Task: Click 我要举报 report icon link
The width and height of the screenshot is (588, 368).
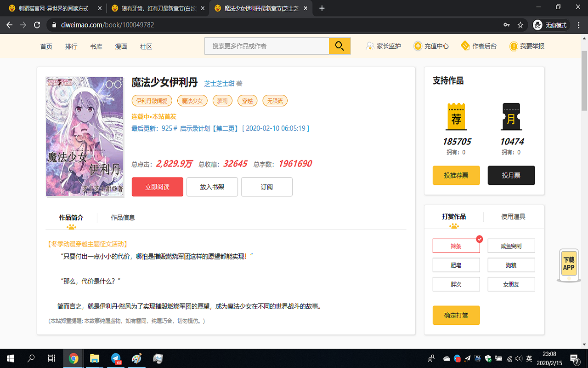Action: point(527,46)
